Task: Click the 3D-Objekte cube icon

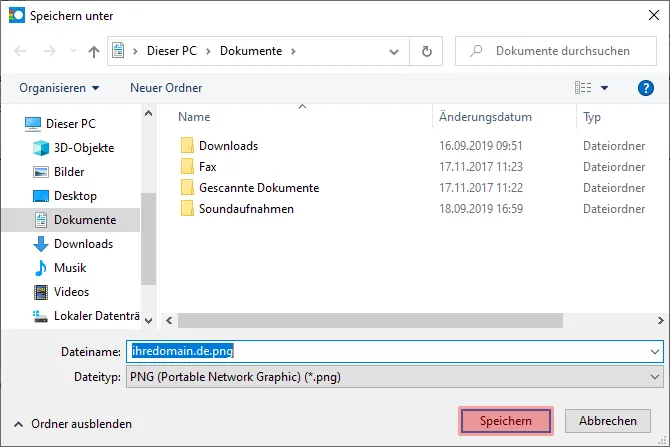Action: 41,148
